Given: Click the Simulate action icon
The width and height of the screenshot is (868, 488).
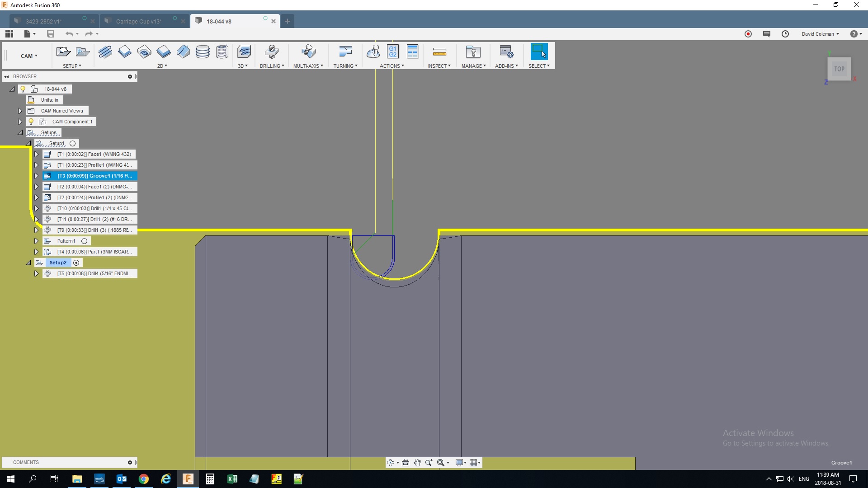Looking at the screenshot, I should click(x=373, y=52).
